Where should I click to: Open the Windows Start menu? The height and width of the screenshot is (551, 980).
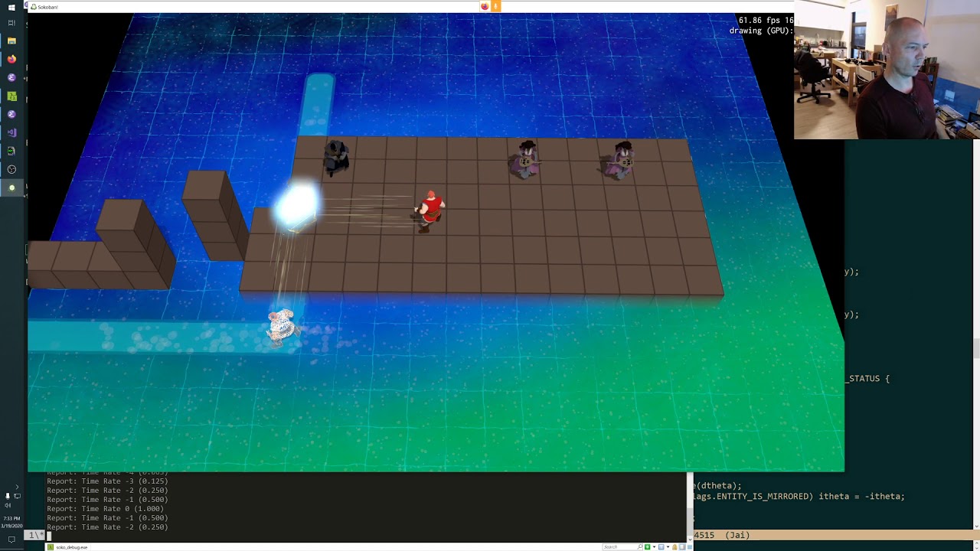(11, 7)
